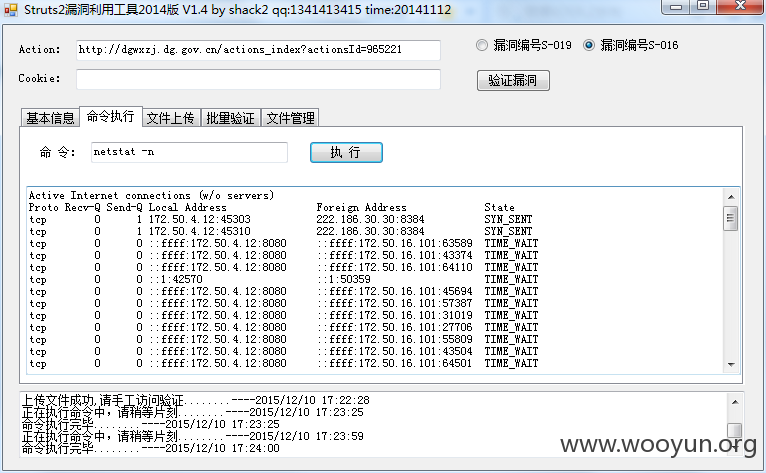This screenshot has width=766, height=473.
Task: Click the 'Cookie:' label
Action: pyautogui.click(x=40, y=78)
